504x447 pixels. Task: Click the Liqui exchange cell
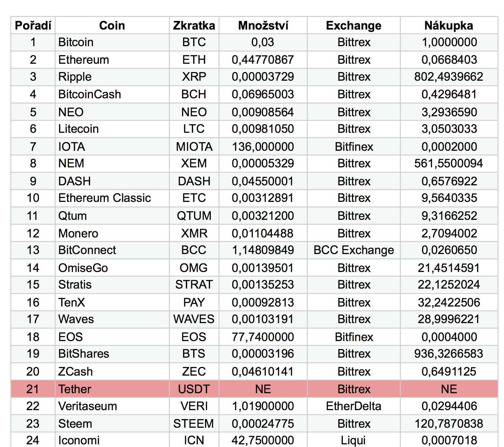tap(354, 440)
